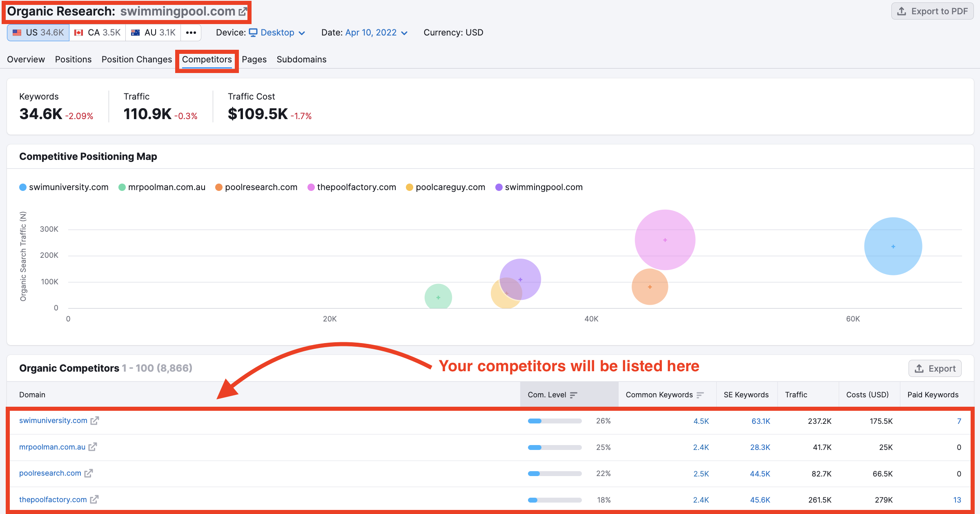This screenshot has width=980, height=514.
Task: Select the AU 3.1K database
Action: pos(153,33)
